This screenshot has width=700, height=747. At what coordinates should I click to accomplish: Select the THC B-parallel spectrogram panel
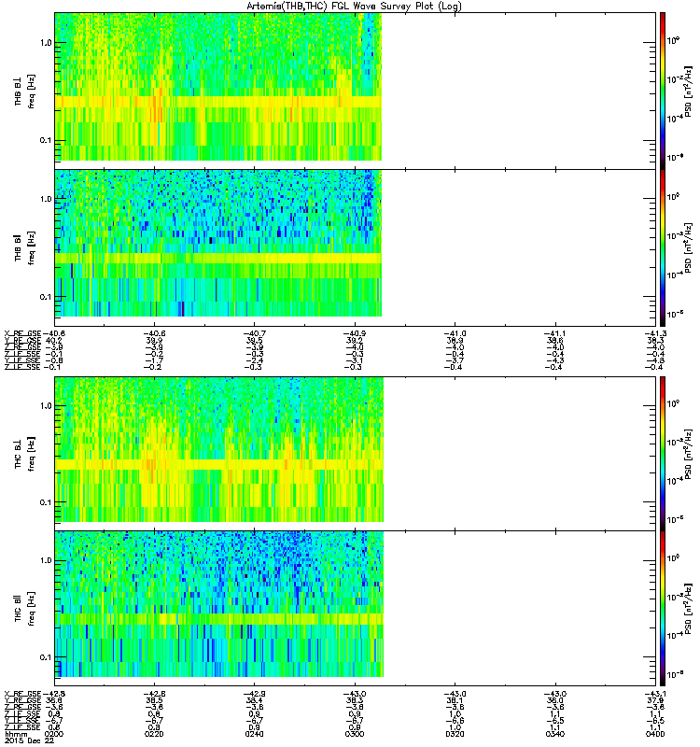coord(355,609)
